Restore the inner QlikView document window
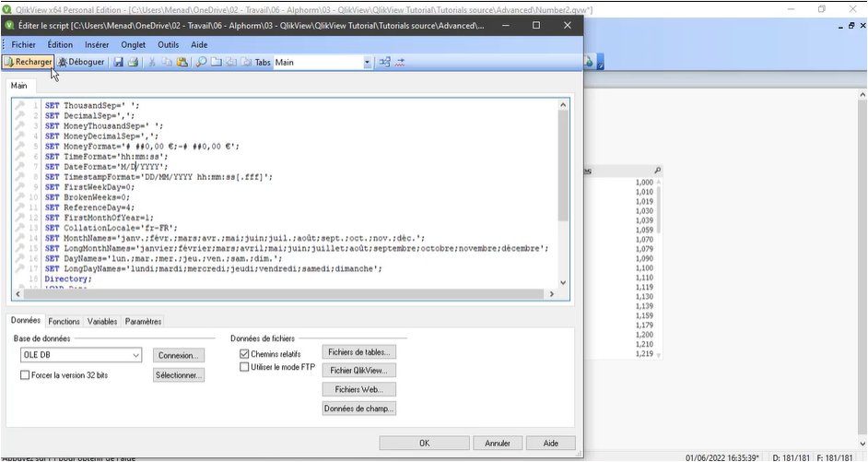Viewport: 868px width, 462px height. pyautogui.click(x=851, y=26)
